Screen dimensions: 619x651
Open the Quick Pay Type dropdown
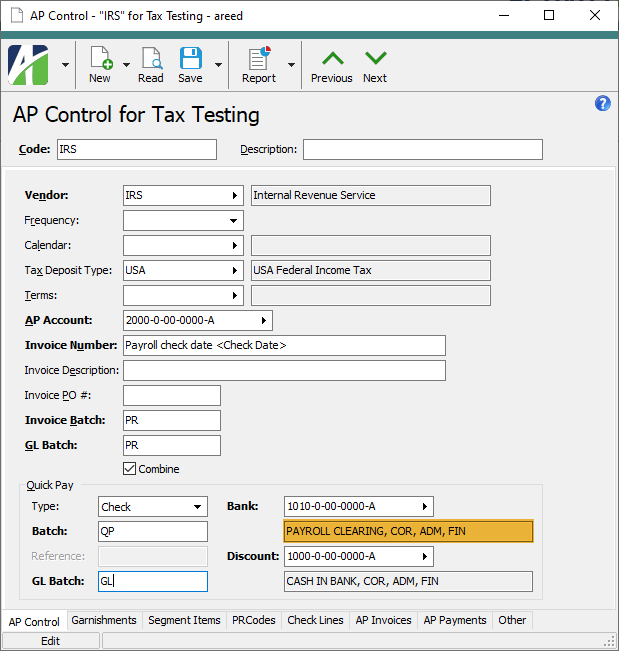tap(198, 507)
